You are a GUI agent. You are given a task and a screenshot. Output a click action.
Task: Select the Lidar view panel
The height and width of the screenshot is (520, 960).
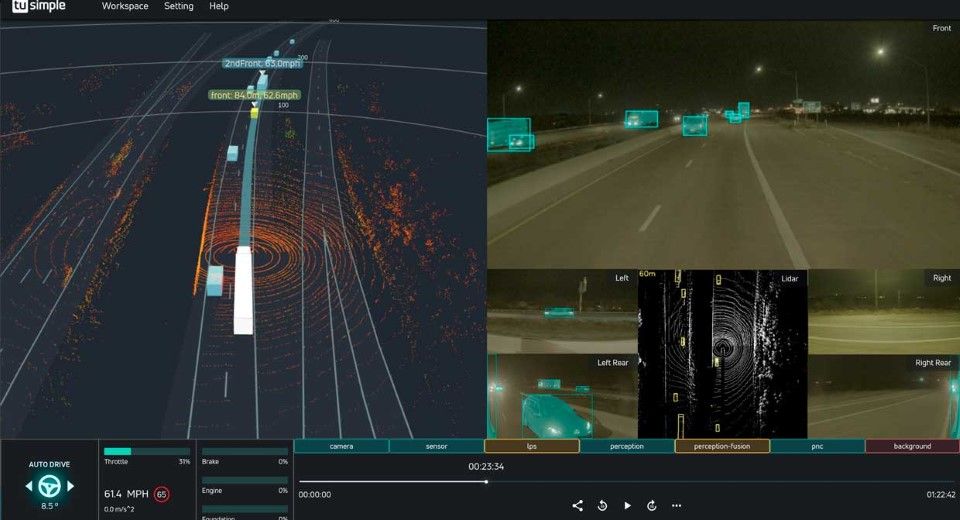coord(722,354)
